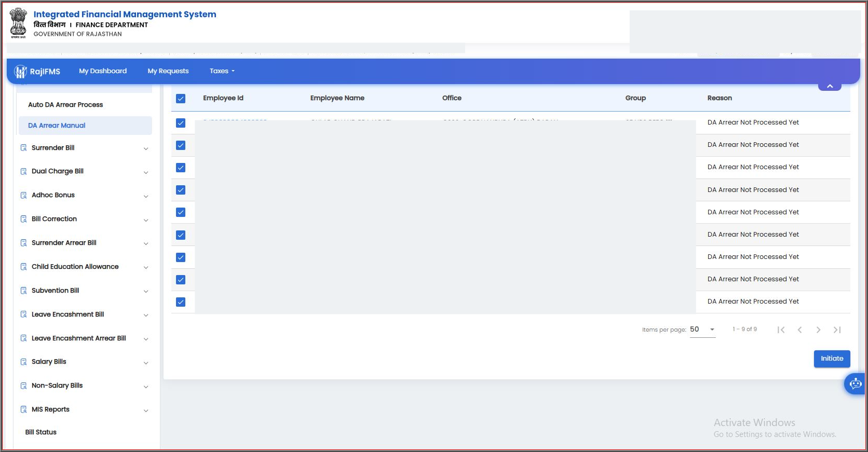This screenshot has width=868, height=452.
Task: Click the Subvention Bill document icon
Action: coord(23,291)
